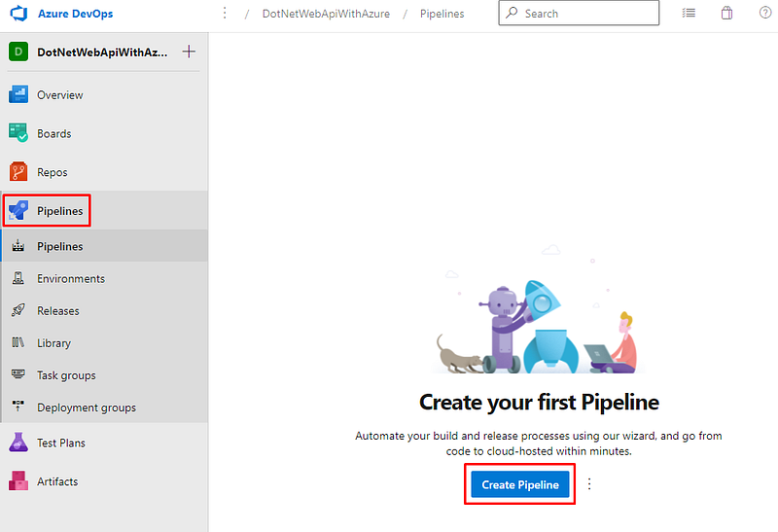Open Environments under Pipelines
The height and width of the screenshot is (532, 778).
pos(71,278)
